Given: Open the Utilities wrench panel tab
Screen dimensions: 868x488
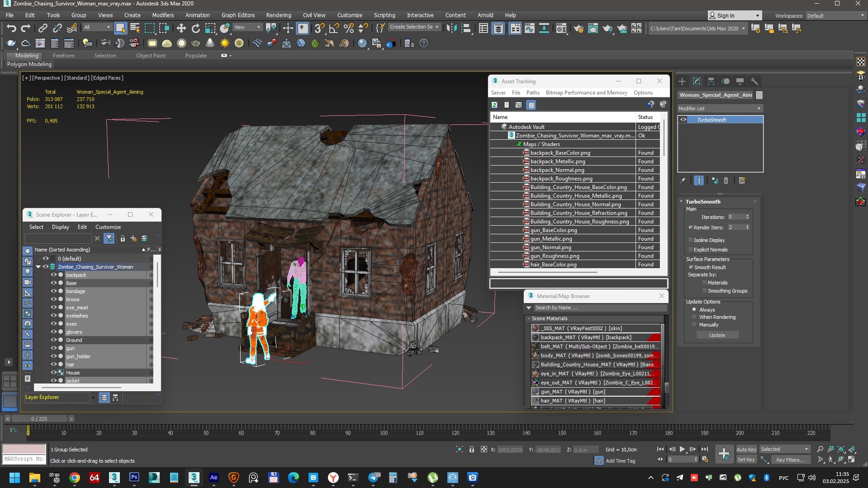Looking at the screenshot, I should [x=754, y=81].
